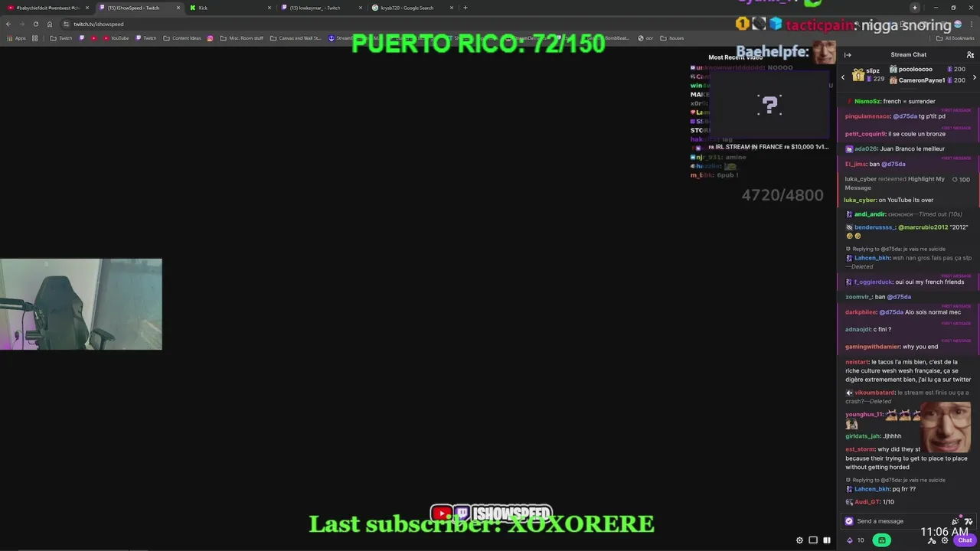Image resolution: width=980 pixels, height=551 pixels.
Task: Go back to the previous page
Action: (8, 24)
